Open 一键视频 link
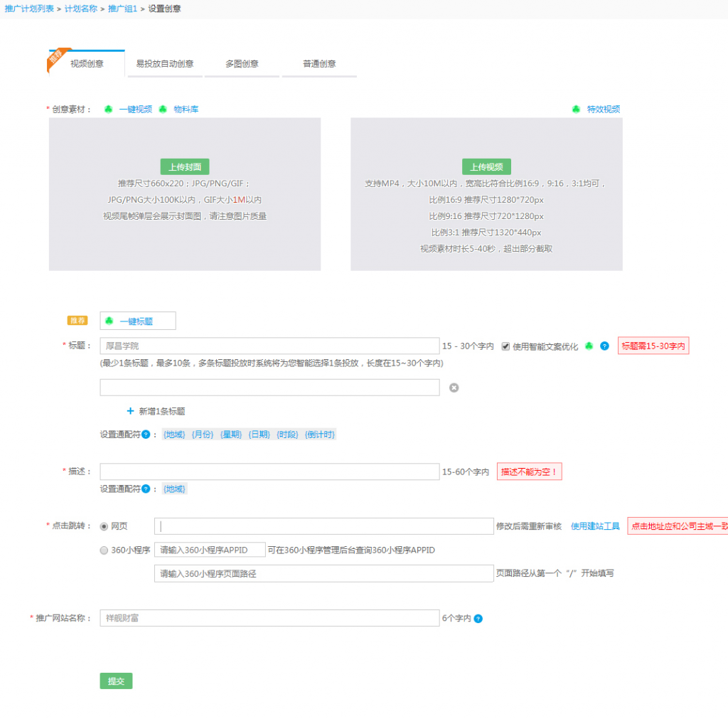Viewport: 728px width, 719px height. click(x=136, y=109)
